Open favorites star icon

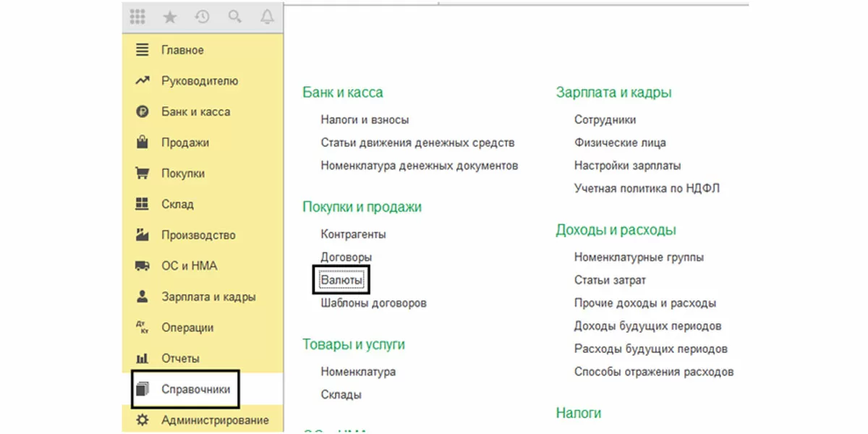(171, 16)
